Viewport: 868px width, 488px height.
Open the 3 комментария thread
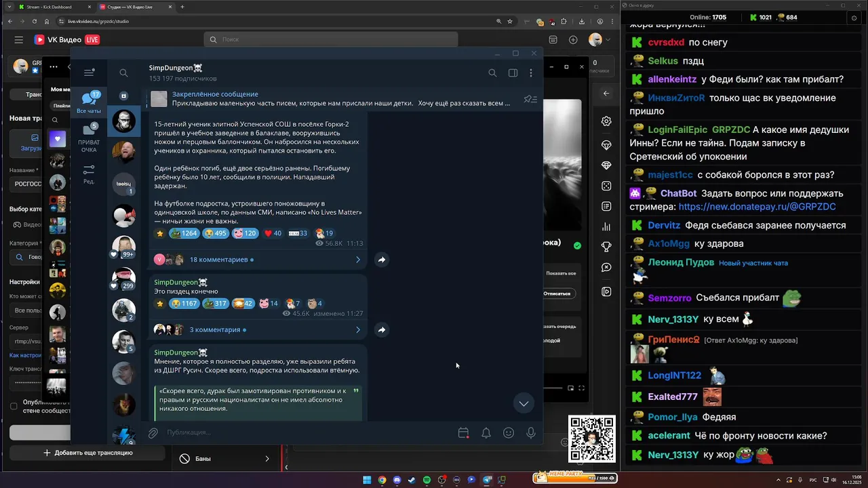[x=258, y=329]
